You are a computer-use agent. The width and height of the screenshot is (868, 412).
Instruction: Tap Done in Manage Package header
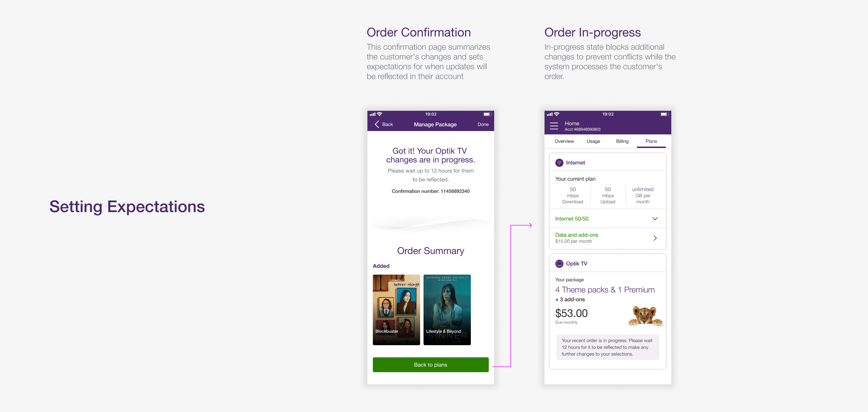coord(483,125)
